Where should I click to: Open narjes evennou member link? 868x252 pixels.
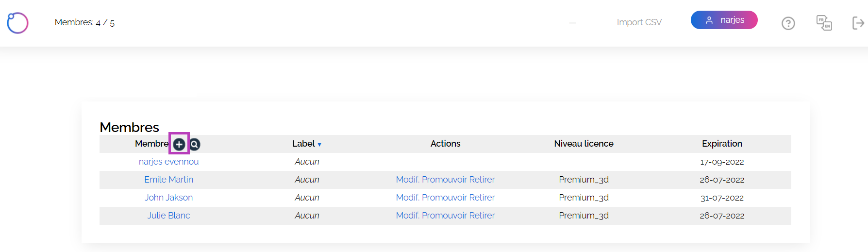[168, 162]
